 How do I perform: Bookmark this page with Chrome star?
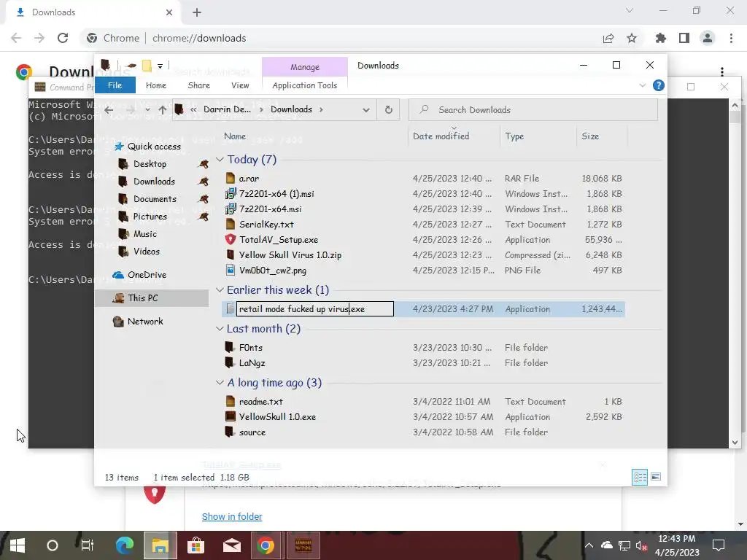(632, 38)
